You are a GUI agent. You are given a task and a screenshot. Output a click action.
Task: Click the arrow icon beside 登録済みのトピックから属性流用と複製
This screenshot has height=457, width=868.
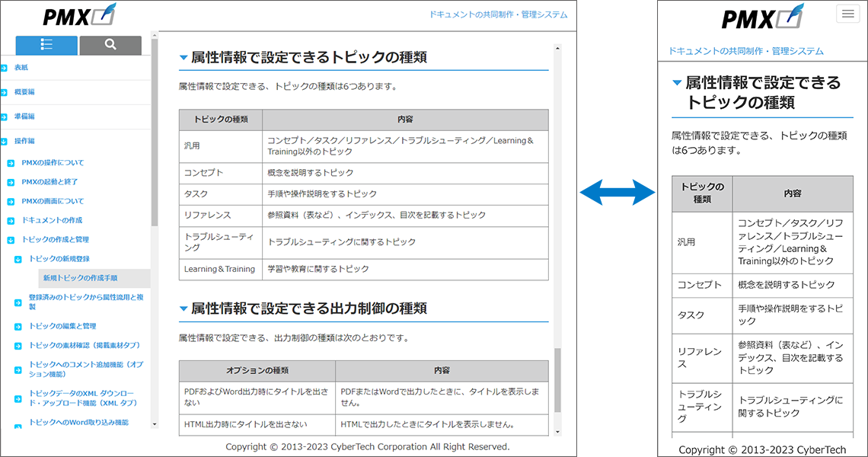coord(18,302)
